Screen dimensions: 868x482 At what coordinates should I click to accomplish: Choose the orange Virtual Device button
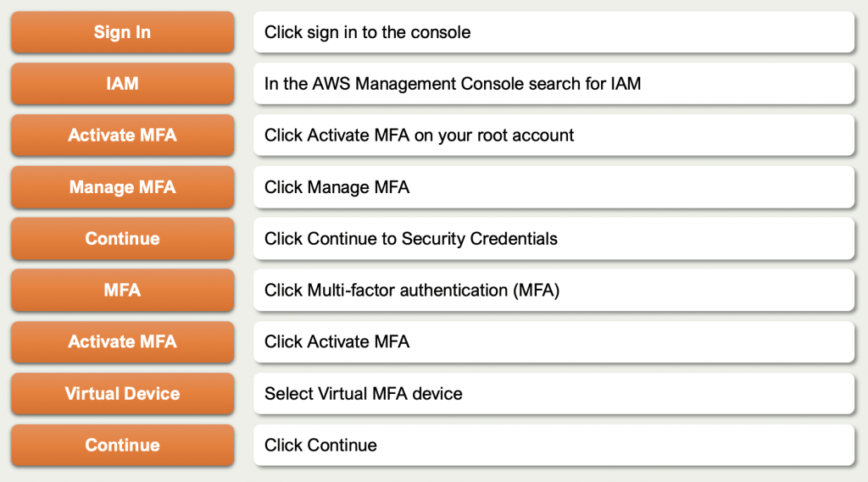pyautogui.click(x=122, y=394)
